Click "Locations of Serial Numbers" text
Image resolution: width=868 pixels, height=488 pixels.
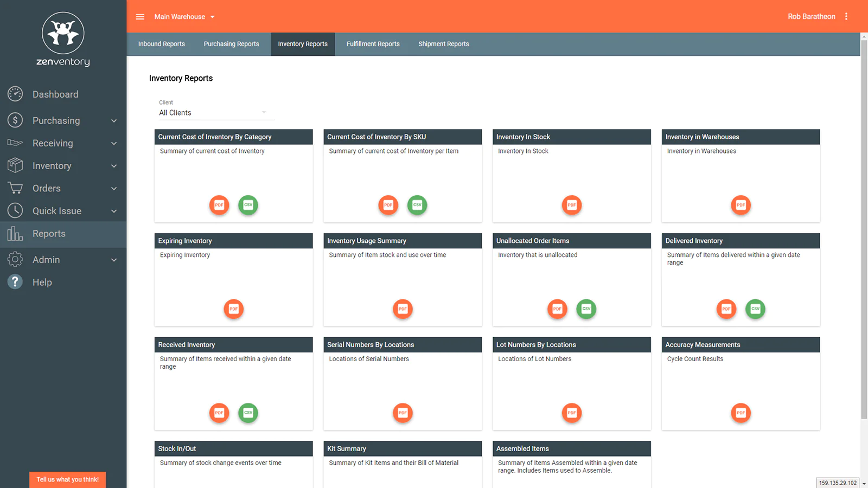[x=369, y=359]
